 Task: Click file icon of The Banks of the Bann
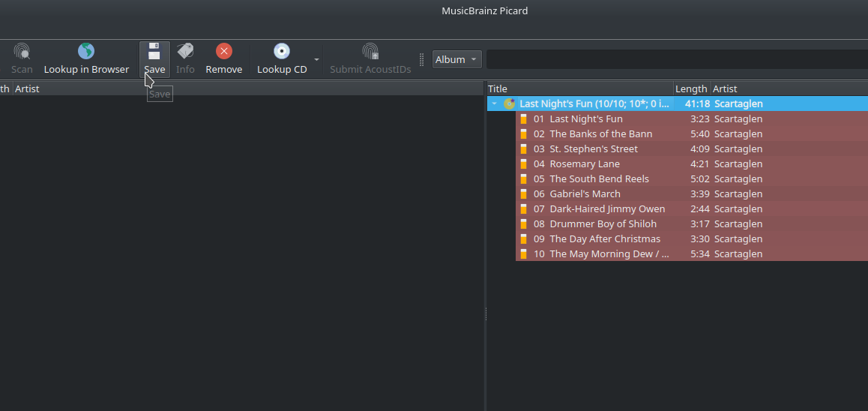524,134
